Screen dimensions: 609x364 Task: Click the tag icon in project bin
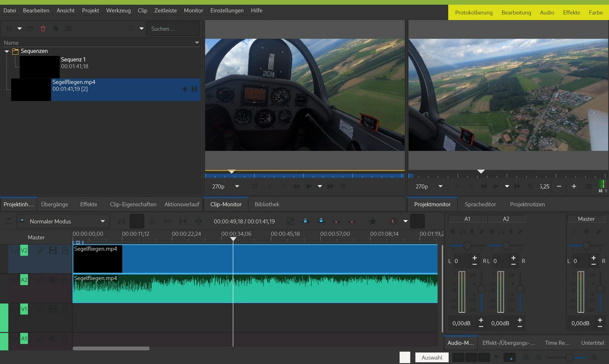coord(56,29)
